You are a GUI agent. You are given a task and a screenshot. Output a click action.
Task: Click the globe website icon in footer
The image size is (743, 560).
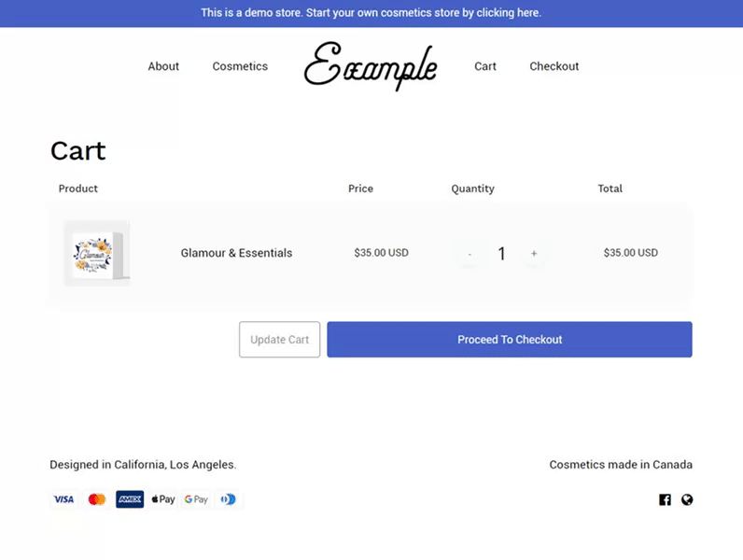tap(687, 500)
